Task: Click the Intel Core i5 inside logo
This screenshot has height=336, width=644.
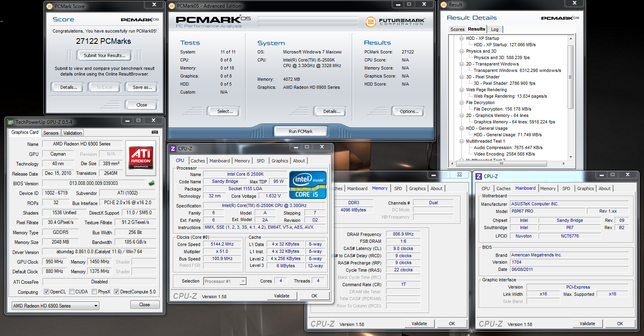Action: tap(308, 185)
